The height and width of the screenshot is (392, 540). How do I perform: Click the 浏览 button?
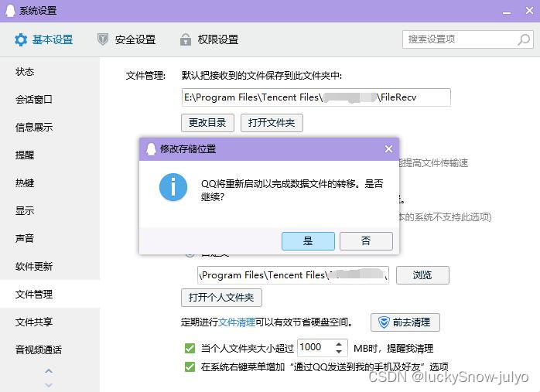422,275
